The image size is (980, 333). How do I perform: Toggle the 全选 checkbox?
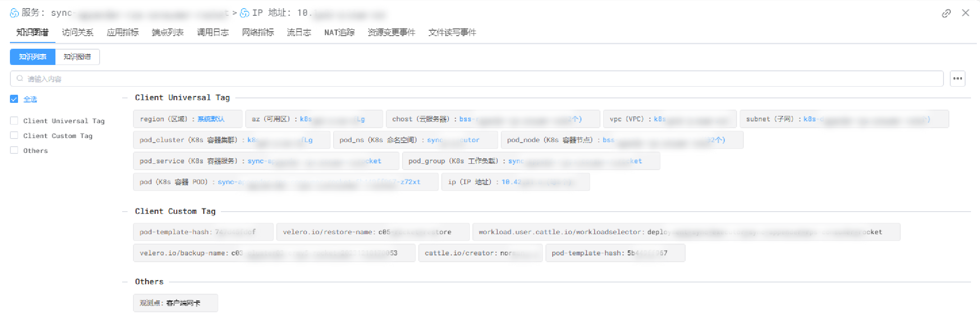coord(14,99)
